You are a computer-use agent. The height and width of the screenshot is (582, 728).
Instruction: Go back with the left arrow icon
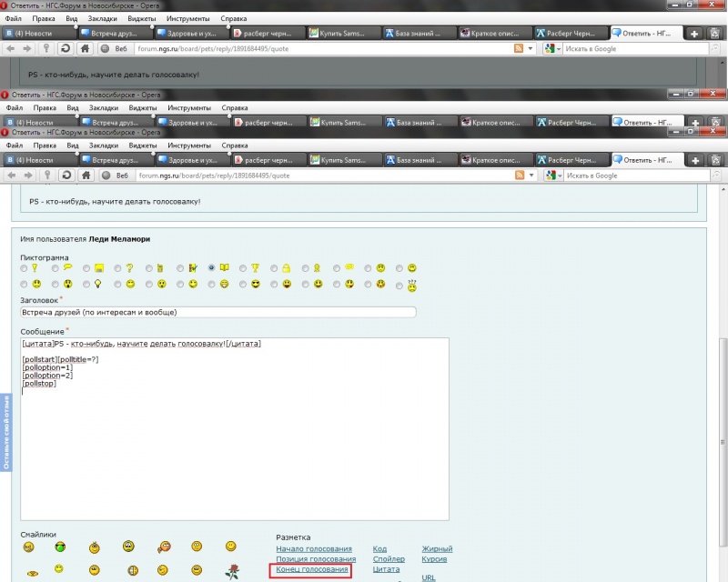(12, 176)
